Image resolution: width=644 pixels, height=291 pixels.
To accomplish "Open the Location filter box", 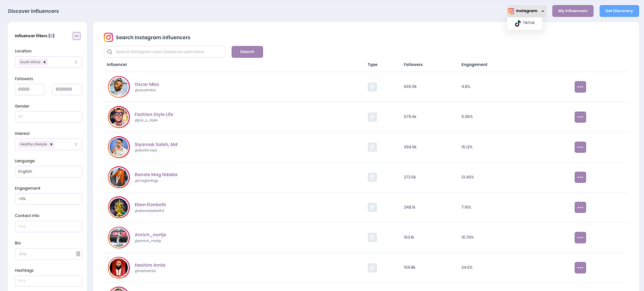I will click(x=48, y=62).
